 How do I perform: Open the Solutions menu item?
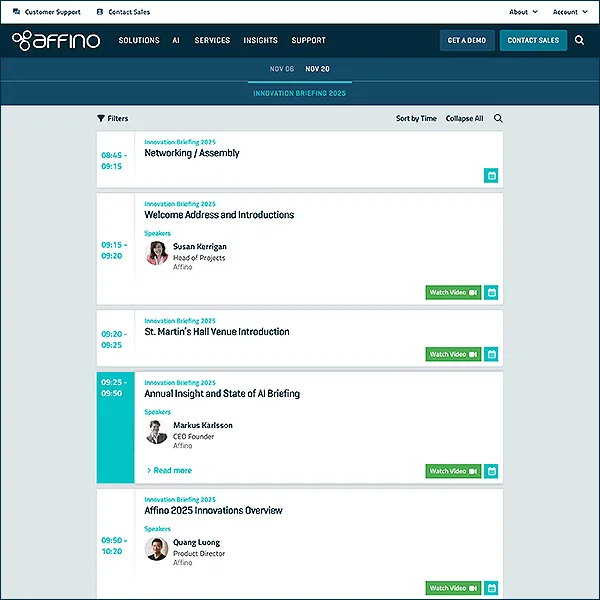139,41
